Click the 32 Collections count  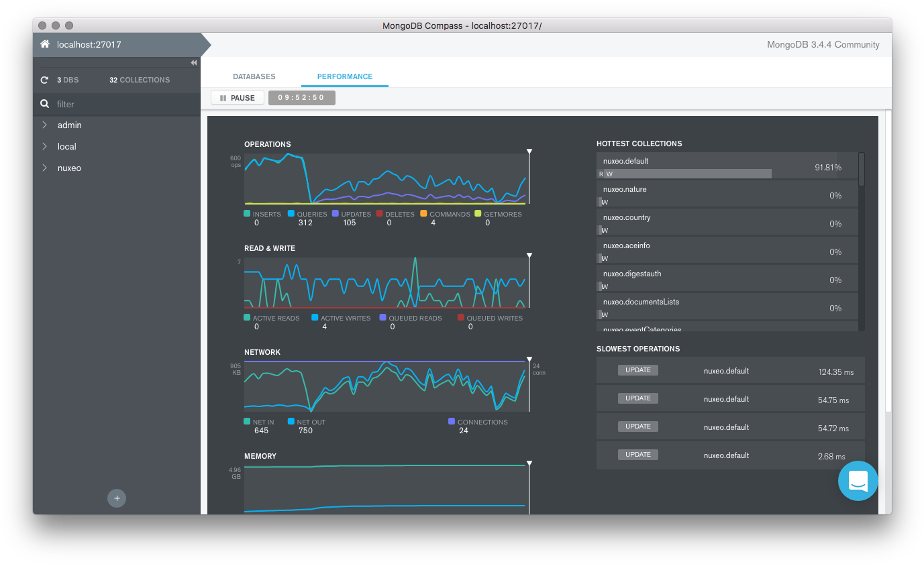(140, 80)
